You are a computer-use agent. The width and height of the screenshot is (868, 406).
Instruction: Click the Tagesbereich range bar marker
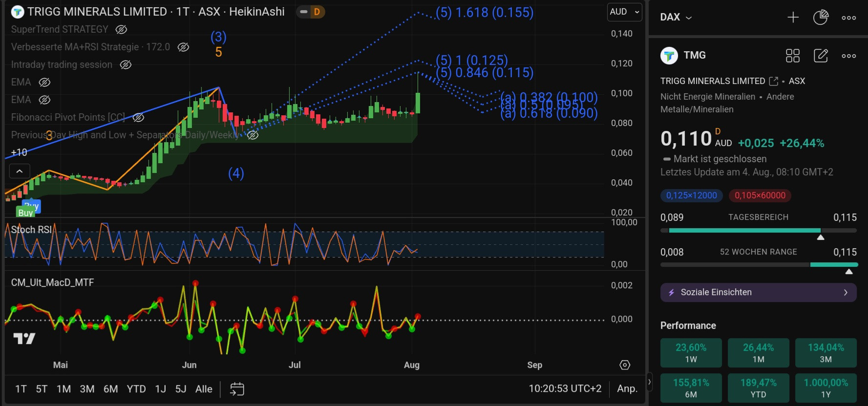click(821, 237)
